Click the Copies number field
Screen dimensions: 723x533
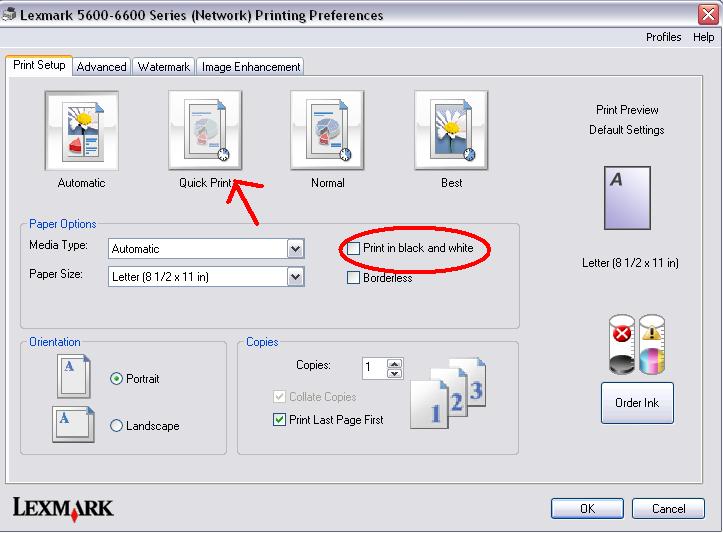click(374, 368)
